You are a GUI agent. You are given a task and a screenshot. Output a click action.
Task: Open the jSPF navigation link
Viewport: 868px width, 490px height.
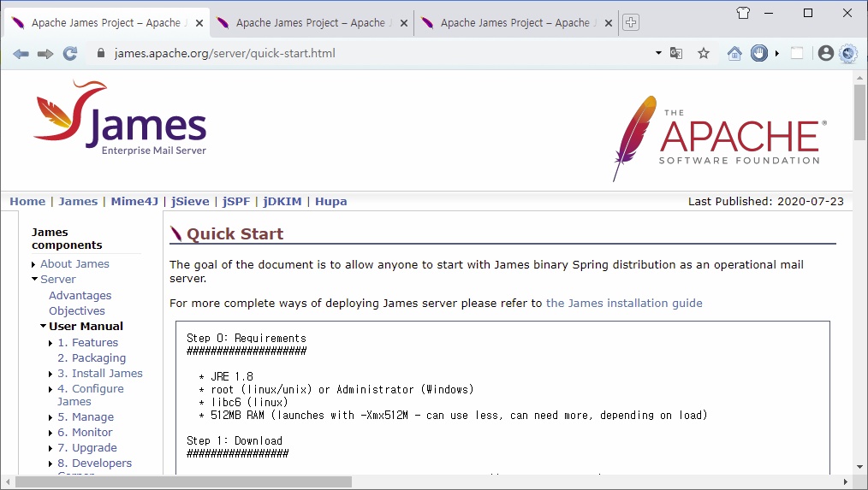[x=236, y=201]
